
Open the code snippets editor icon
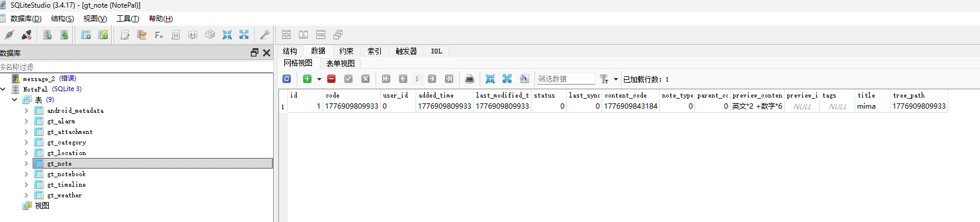pyautogui.click(x=175, y=35)
